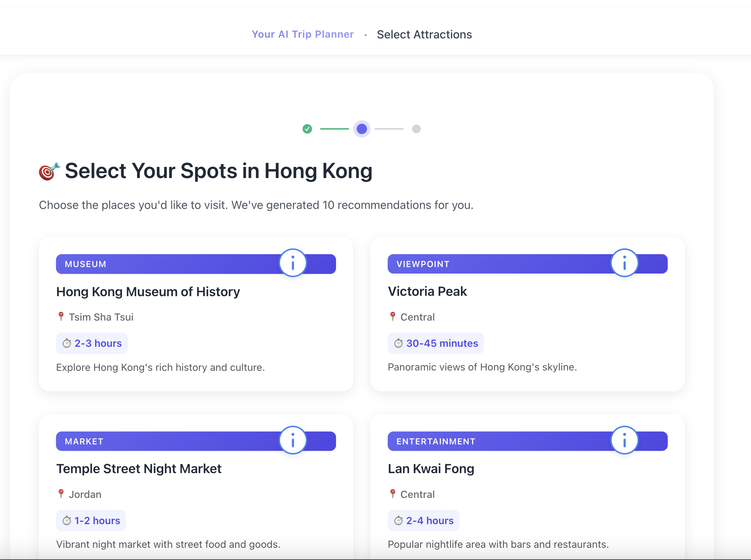Click the current step indicator dot
Viewport: 751px width, 560px height.
tap(362, 129)
